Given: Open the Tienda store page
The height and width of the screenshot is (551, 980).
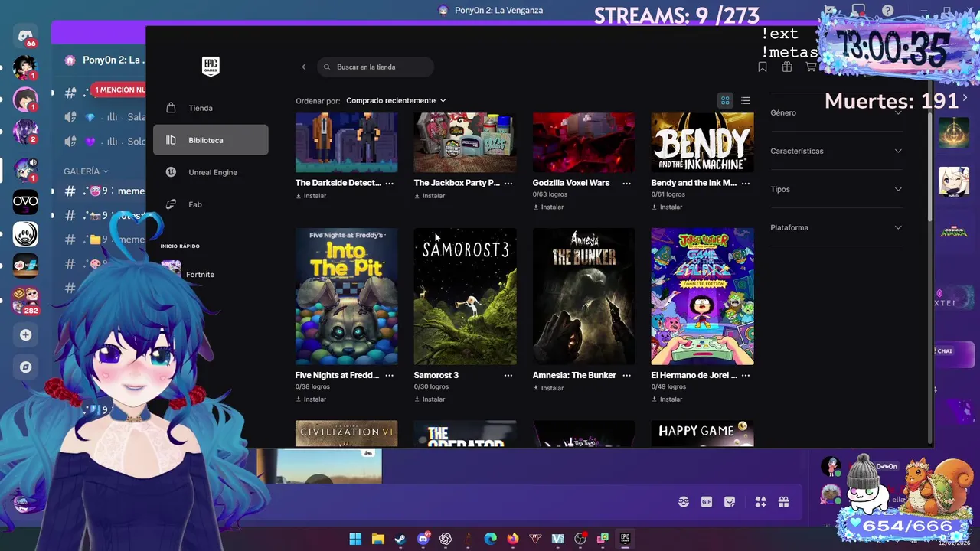Looking at the screenshot, I should coord(211,108).
